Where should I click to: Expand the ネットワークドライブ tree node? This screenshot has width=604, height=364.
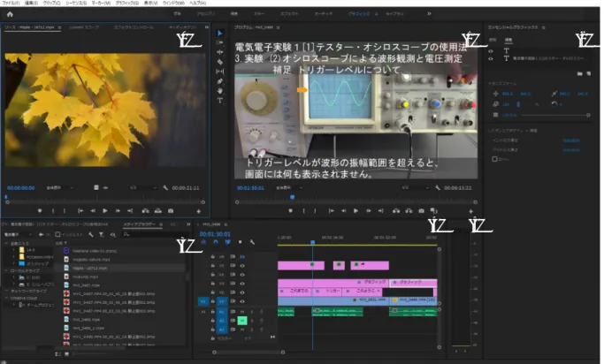coord(6,291)
